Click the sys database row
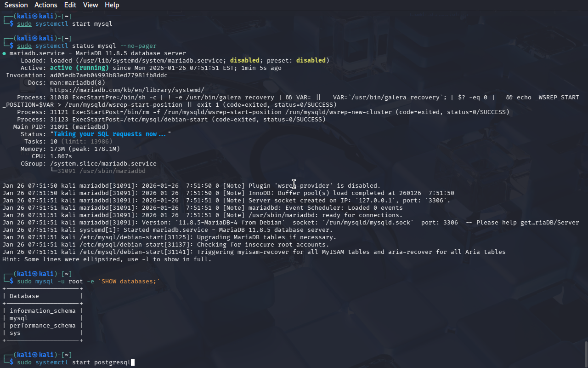Image resolution: width=588 pixels, height=368 pixels. click(15, 333)
